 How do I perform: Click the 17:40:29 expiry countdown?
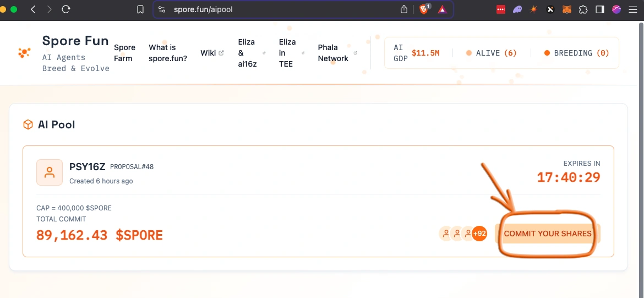click(569, 177)
